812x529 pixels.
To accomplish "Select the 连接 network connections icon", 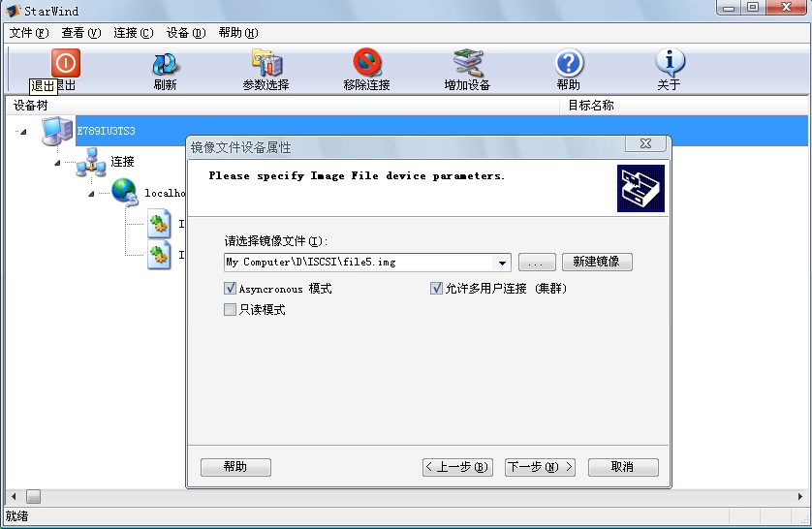I will 91,162.
